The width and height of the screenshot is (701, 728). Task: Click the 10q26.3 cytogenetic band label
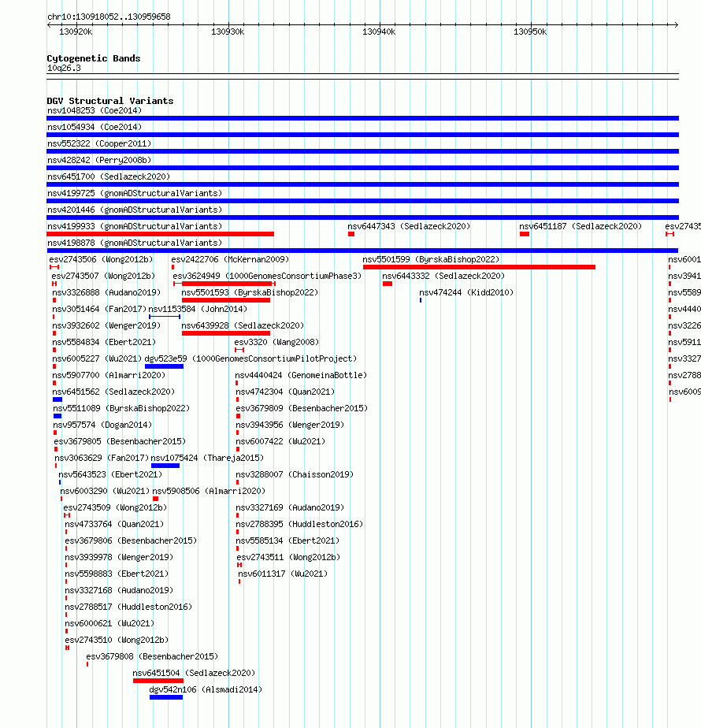[64, 69]
